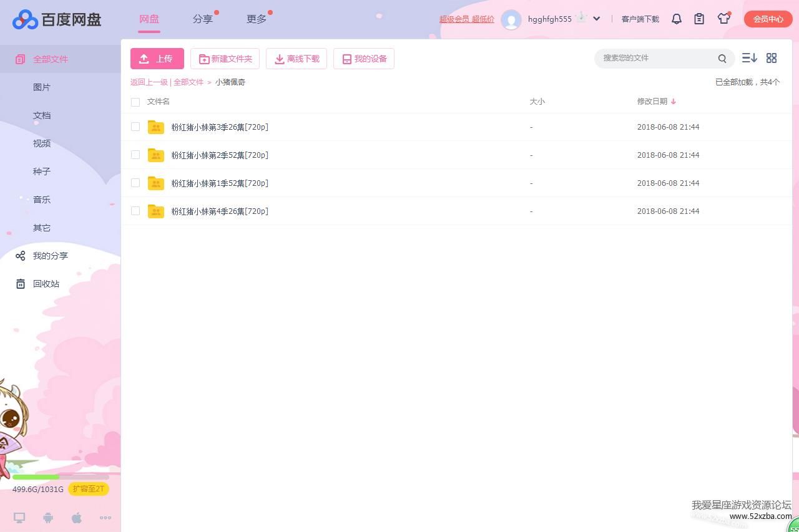Check the box for 粉红猪小妹第4季26集[720p]
The image size is (799, 532).
pyautogui.click(x=135, y=211)
